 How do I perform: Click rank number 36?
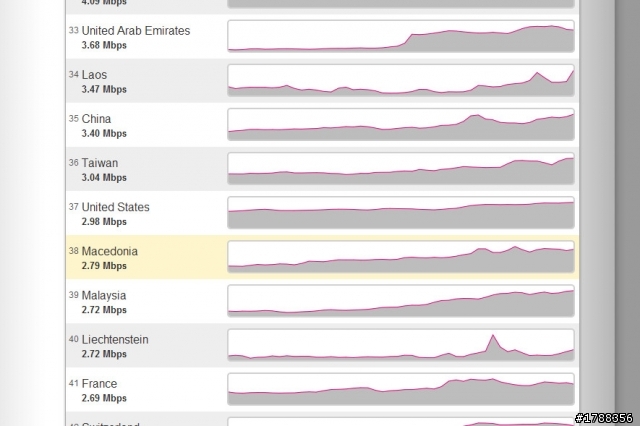coord(73,163)
